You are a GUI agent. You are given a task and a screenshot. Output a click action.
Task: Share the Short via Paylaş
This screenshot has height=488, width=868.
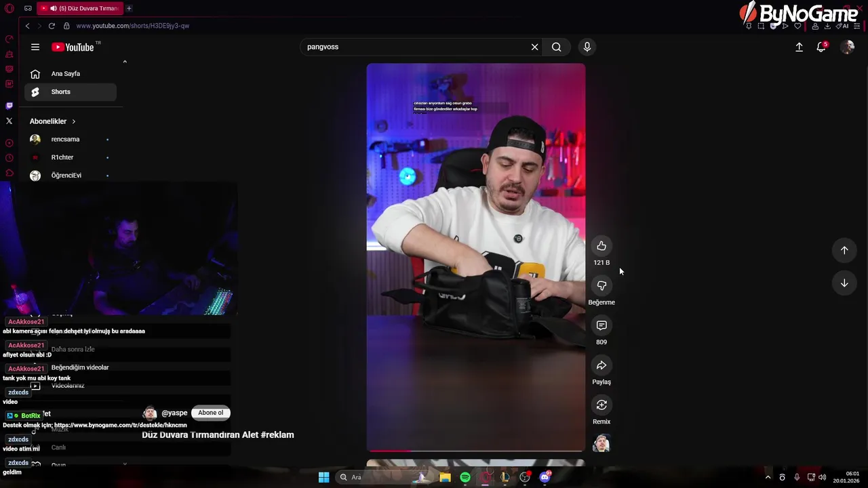tap(601, 366)
